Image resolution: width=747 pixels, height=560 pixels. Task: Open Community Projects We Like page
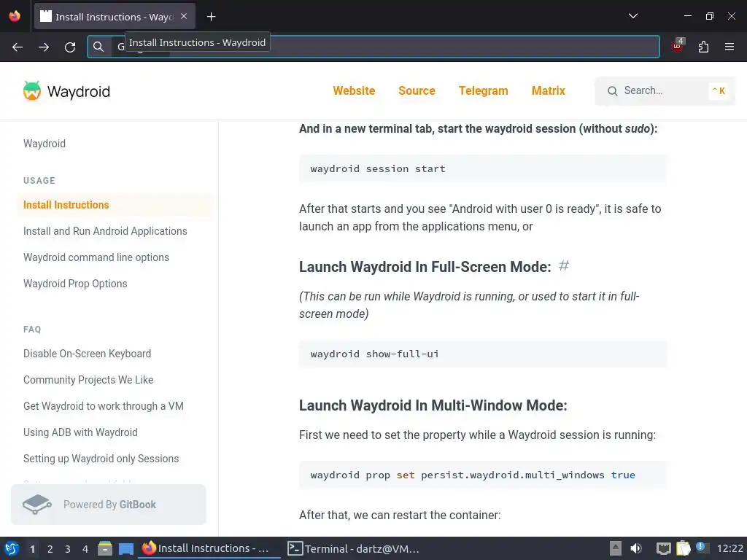(x=88, y=379)
